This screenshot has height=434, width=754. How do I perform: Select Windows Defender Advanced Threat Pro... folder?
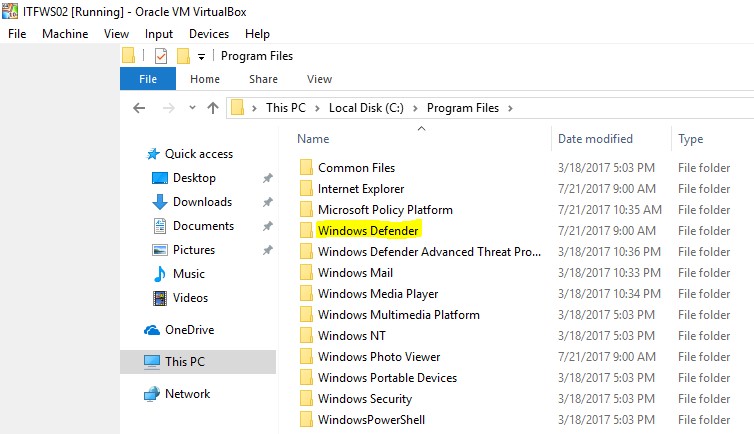coord(429,252)
